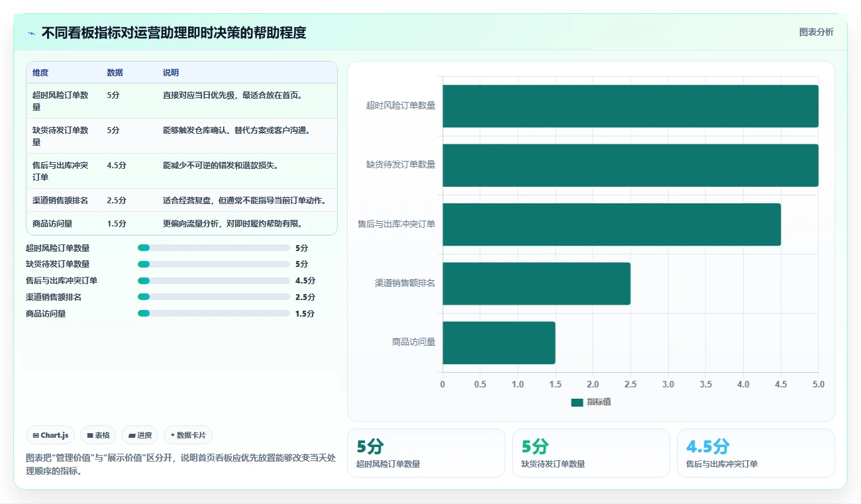
Task: Click the footer note about 管理价值
Action: click(181, 464)
